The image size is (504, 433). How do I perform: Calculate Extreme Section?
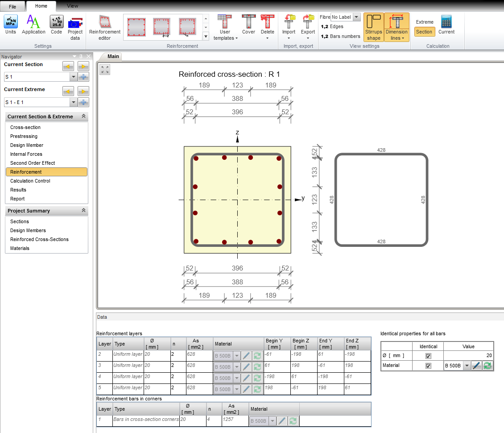[424, 32]
